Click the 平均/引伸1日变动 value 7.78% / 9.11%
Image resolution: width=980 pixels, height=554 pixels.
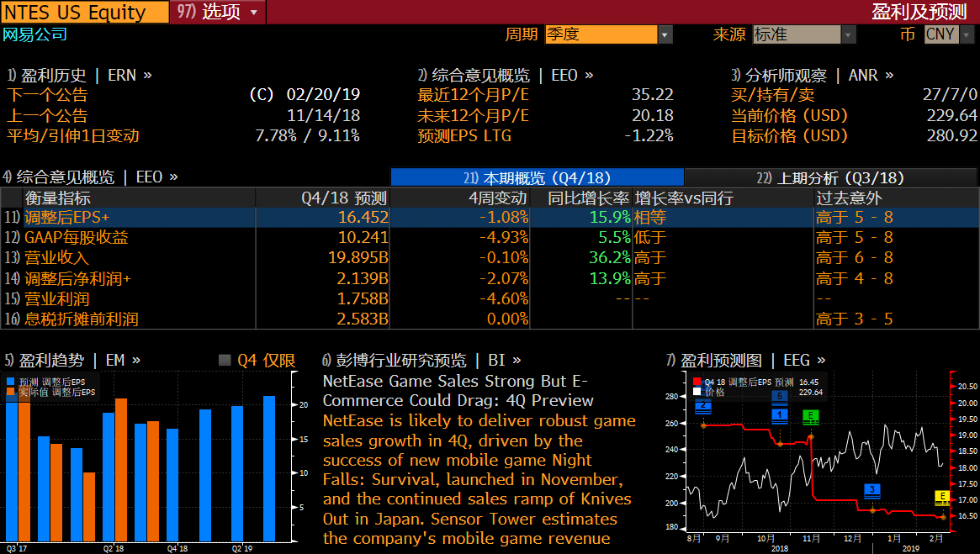pos(307,135)
